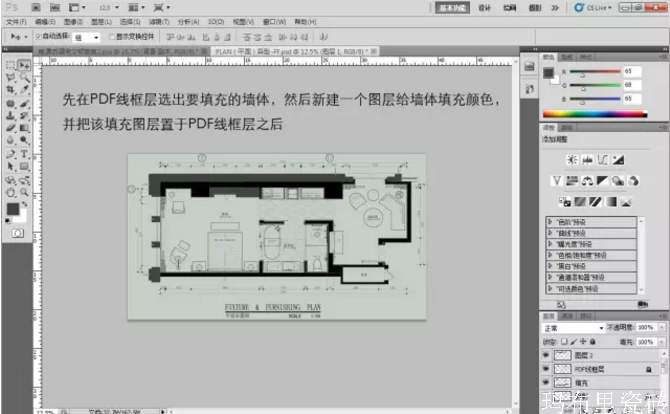The image size is (670, 414).
Task: Toggle lock image pixels
Action: [573, 342]
